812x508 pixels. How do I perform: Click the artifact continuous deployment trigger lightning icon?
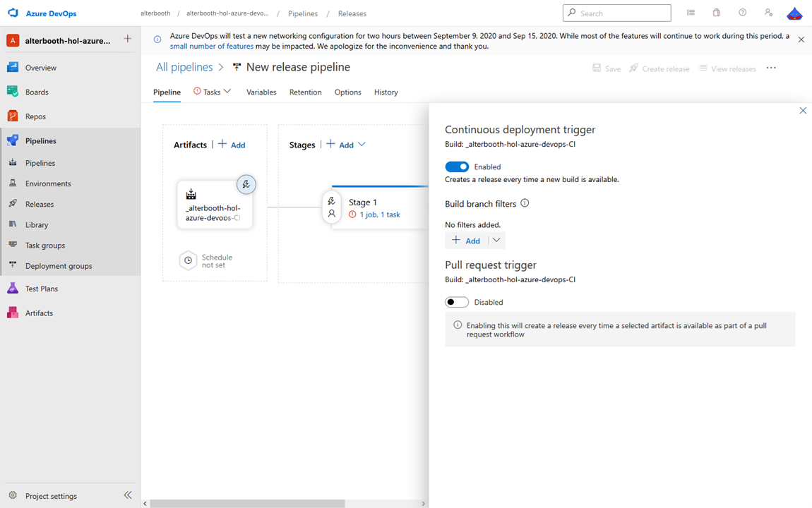[x=246, y=184]
